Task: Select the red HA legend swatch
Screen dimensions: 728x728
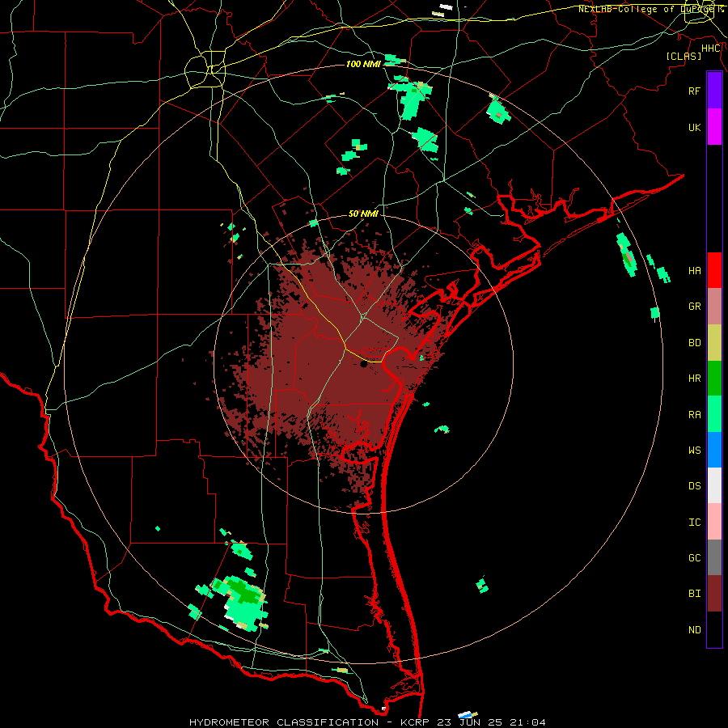Action: pos(714,270)
